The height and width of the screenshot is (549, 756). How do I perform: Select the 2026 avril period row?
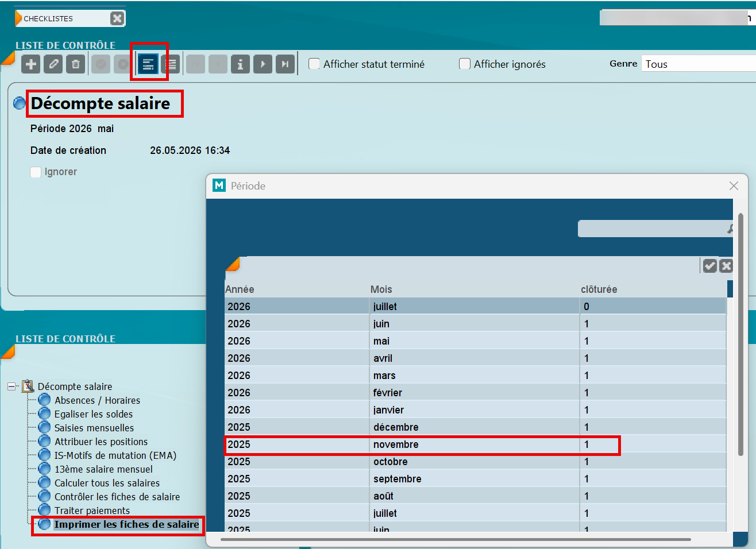(x=475, y=358)
